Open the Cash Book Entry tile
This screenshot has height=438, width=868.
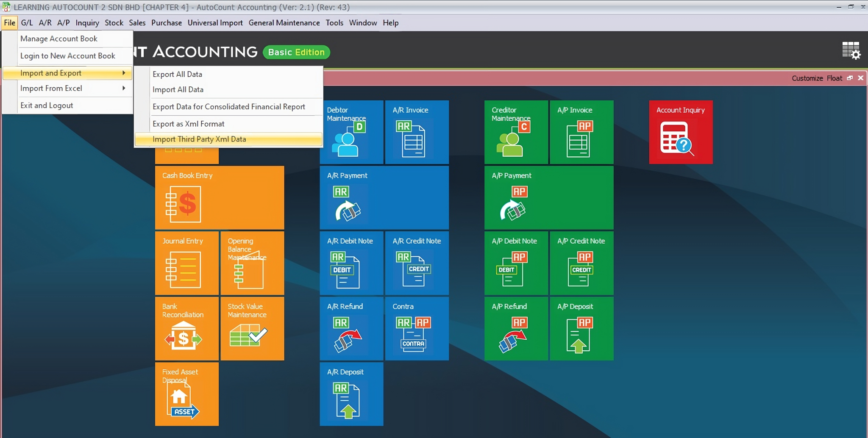coord(220,197)
